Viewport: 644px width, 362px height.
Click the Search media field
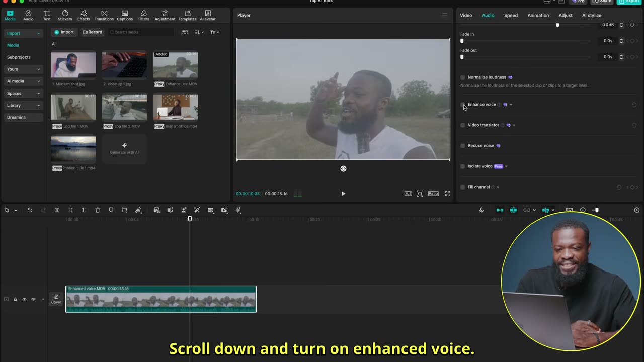click(141, 32)
